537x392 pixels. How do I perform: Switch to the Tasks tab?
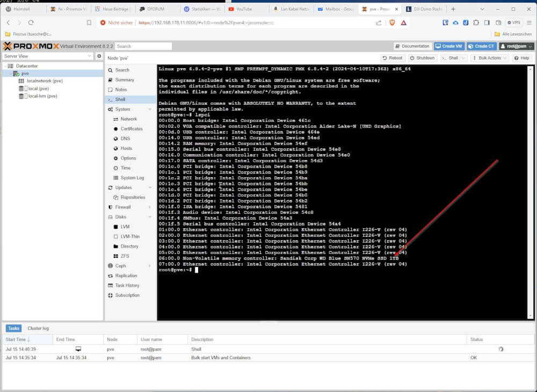coord(14,328)
